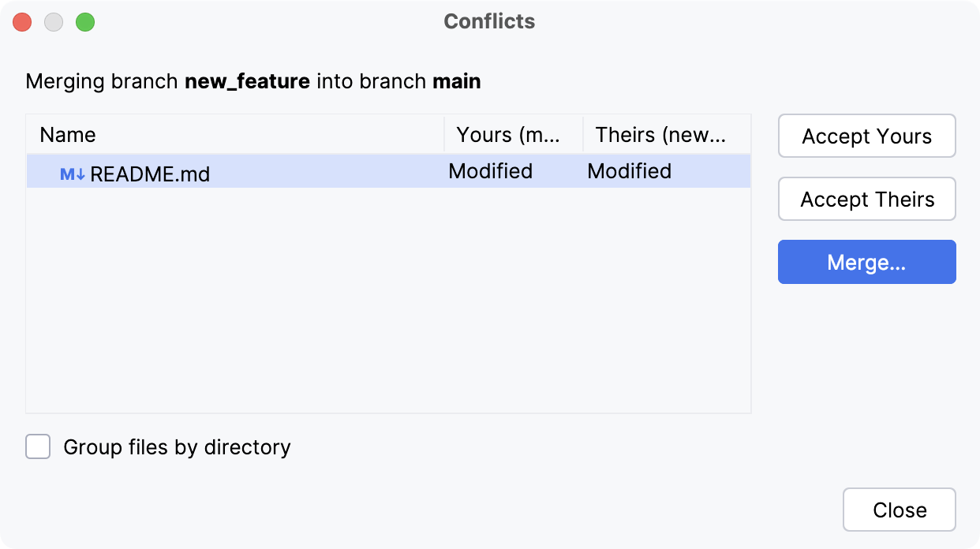Click the Accept Theirs button
Screen dimensions: 980x549
(866, 199)
